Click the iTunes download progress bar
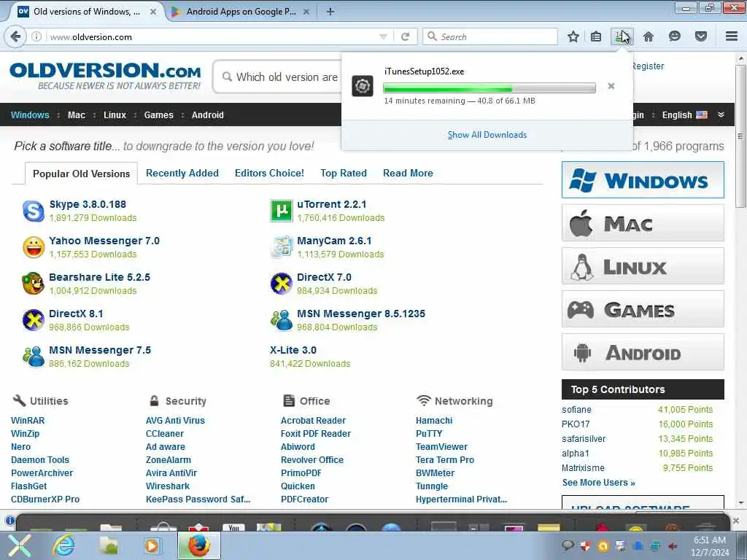This screenshot has height=560, width=747. (x=489, y=87)
